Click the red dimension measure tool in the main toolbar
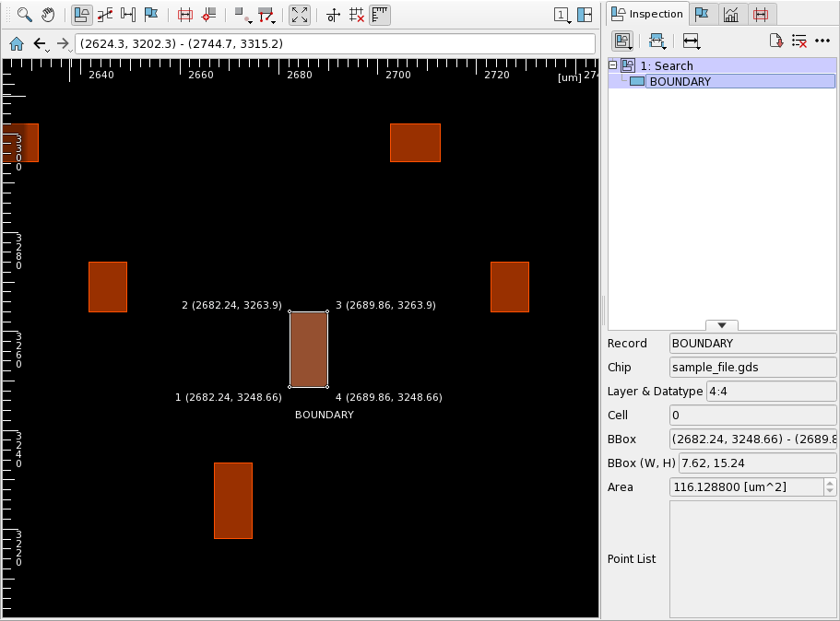840x621 pixels. [185, 15]
